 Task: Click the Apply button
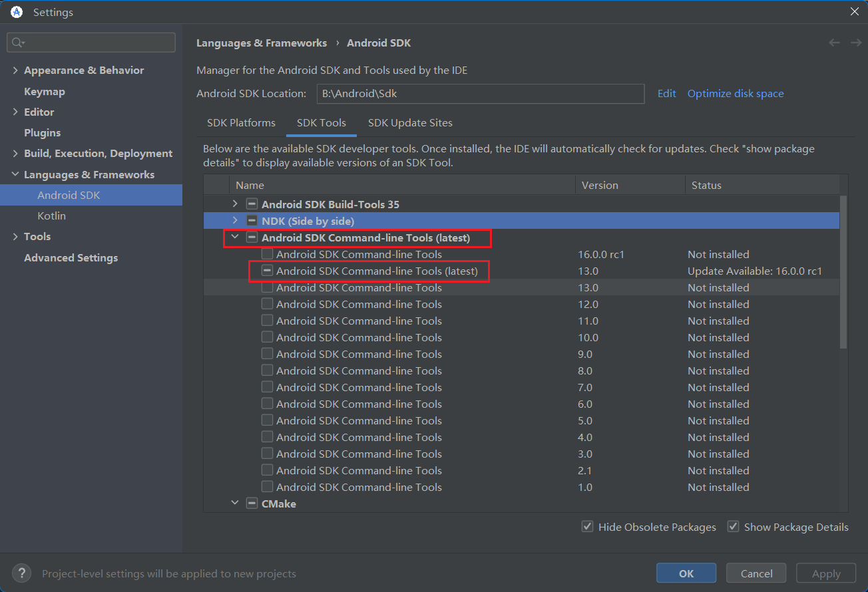[x=826, y=573]
